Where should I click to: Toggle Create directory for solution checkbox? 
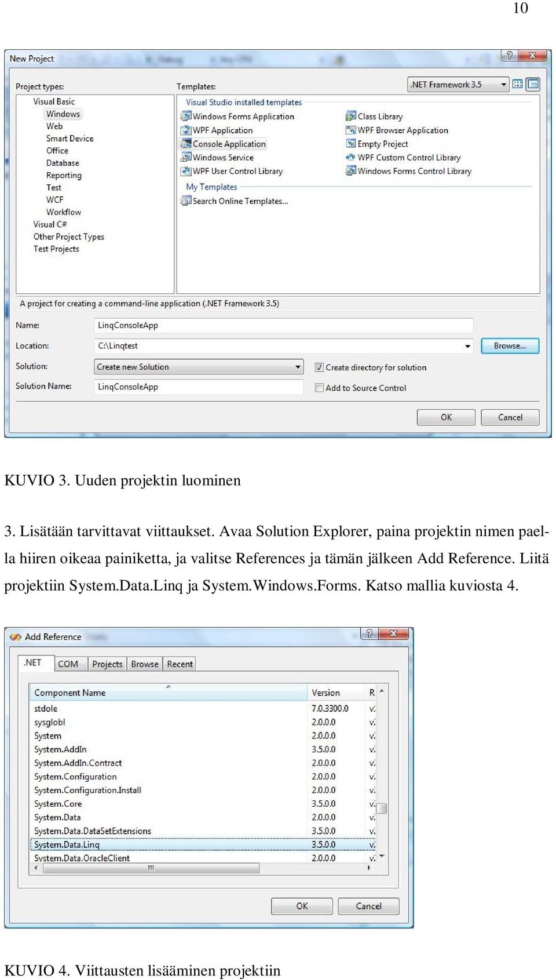coord(319,367)
